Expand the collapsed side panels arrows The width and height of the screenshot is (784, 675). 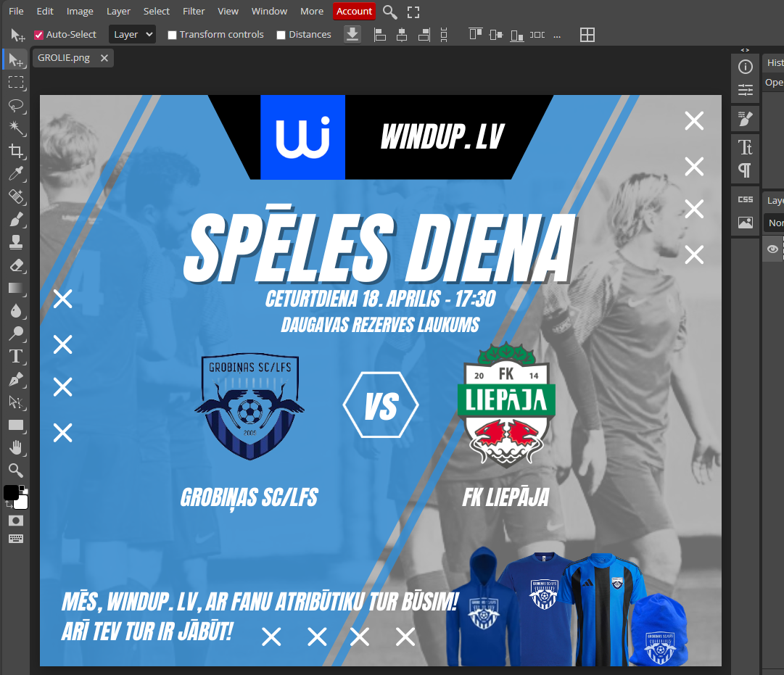tap(745, 50)
